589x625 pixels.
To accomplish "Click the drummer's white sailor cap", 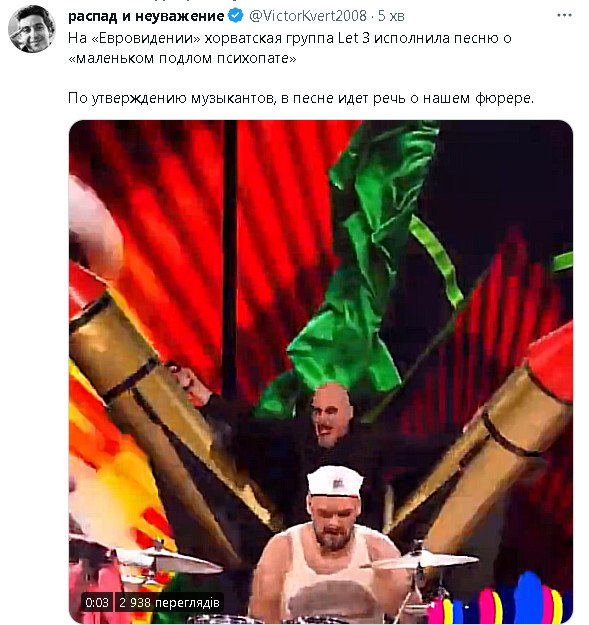I will pos(335,480).
